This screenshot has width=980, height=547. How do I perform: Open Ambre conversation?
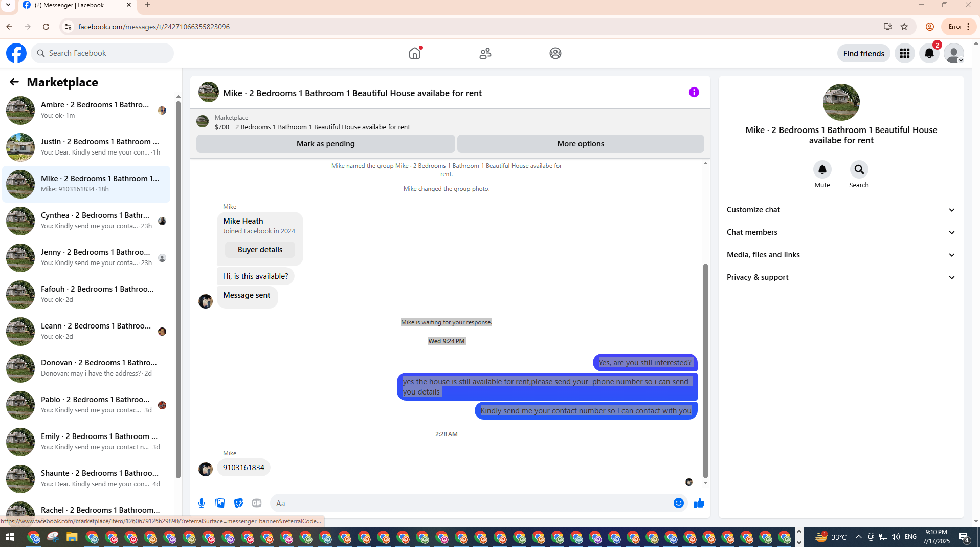pyautogui.click(x=86, y=111)
